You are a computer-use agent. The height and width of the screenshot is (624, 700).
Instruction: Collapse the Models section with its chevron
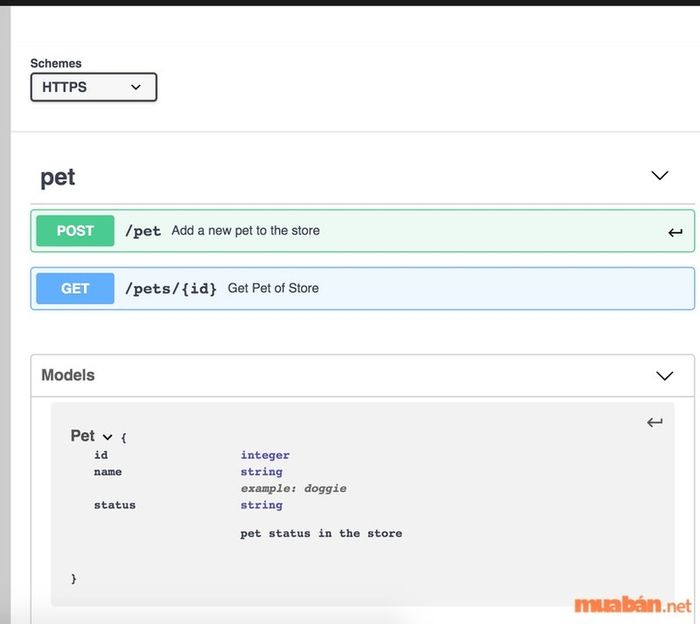(x=664, y=376)
